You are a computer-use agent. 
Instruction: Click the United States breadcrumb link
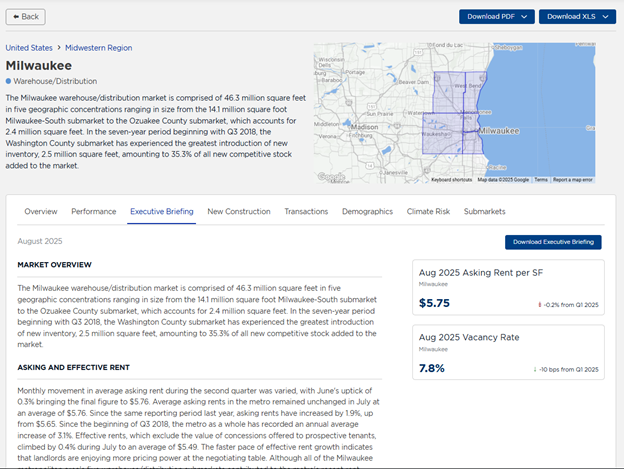pos(30,47)
